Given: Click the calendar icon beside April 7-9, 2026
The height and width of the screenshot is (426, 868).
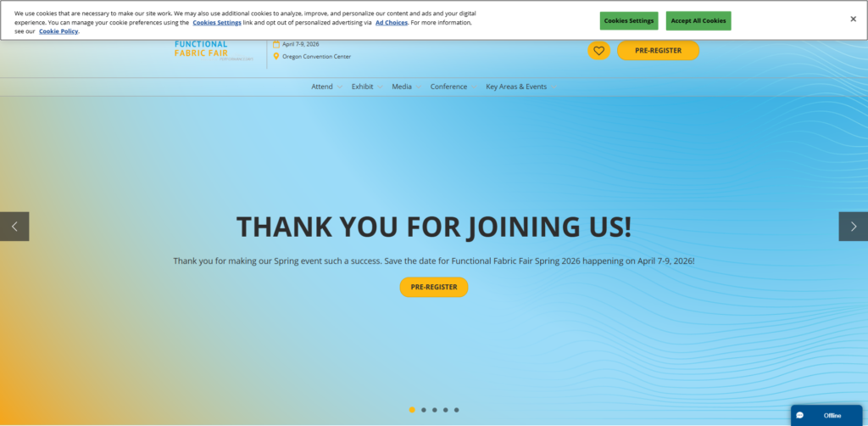Looking at the screenshot, I should point(276,44).
